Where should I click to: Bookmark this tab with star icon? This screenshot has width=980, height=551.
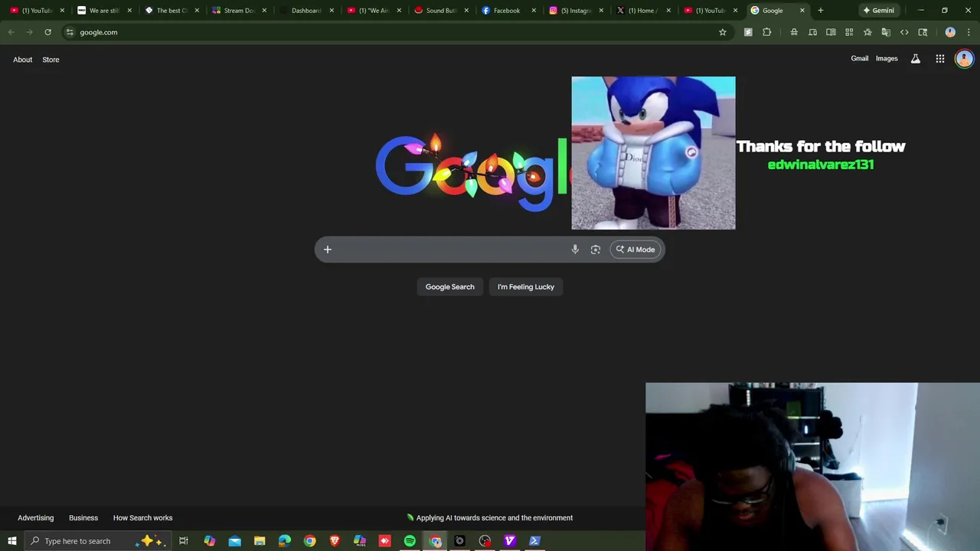(x=722, y=32)
